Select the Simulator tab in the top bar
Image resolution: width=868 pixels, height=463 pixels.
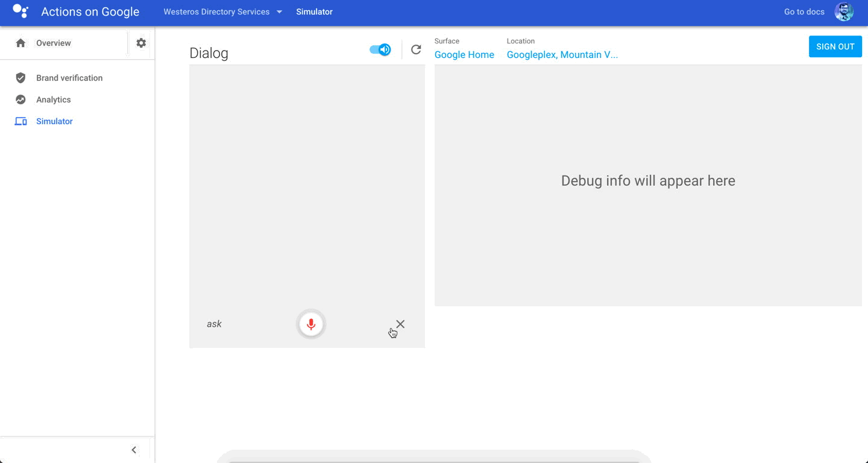[x=314, y=11]
